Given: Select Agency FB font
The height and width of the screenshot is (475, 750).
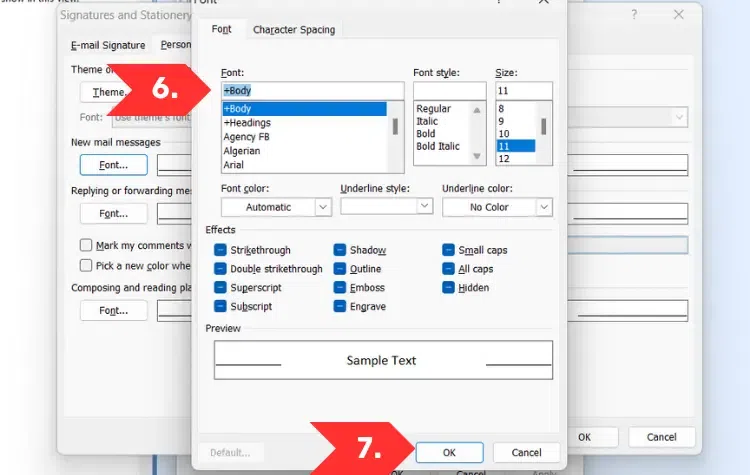Looking at the screenshot, I should pos(305,137).
